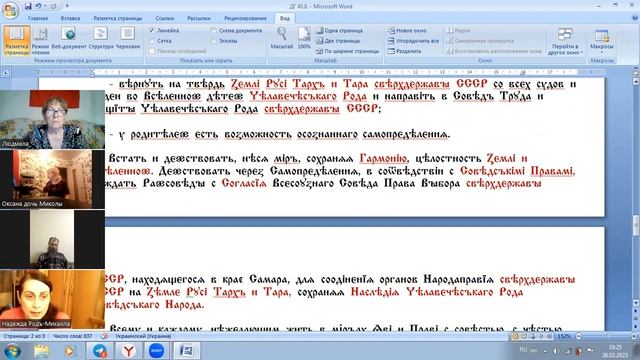Click scroll down arrow of vertical scrollbar
The width and height of the screenshot is (640, 360).
click(x=636, y=303)
